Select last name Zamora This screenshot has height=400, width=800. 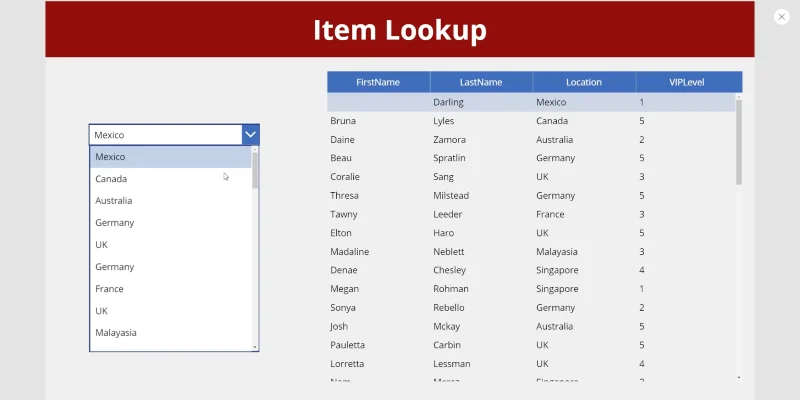[448, 140]
